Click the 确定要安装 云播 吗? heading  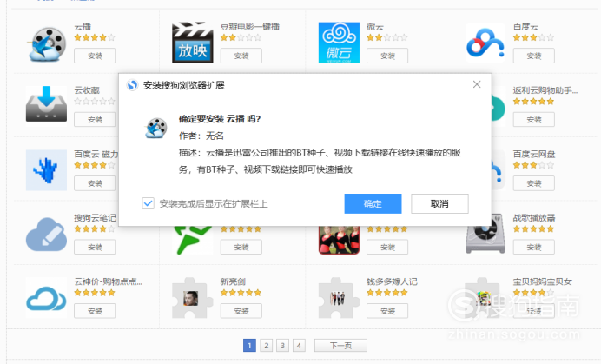click(220, 119)
